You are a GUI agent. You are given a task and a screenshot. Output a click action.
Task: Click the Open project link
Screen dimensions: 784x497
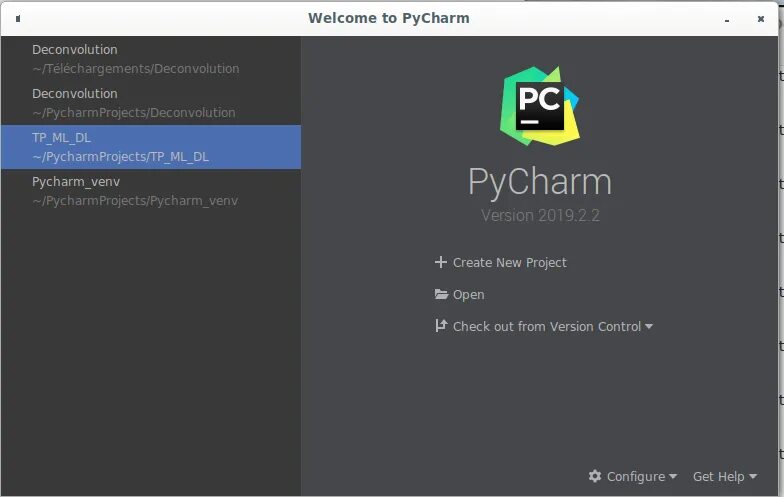(x=468, y=294)
